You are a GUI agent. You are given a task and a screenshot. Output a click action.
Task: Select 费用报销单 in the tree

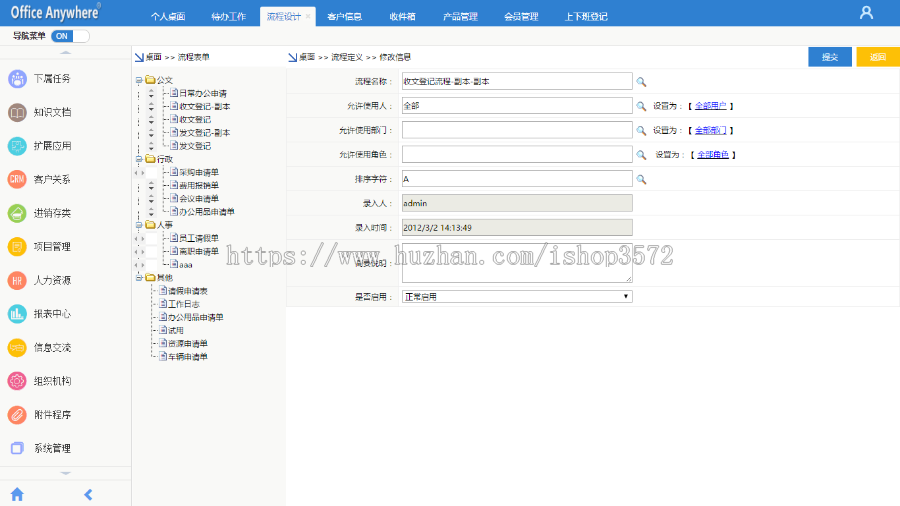tap(199, 185)
